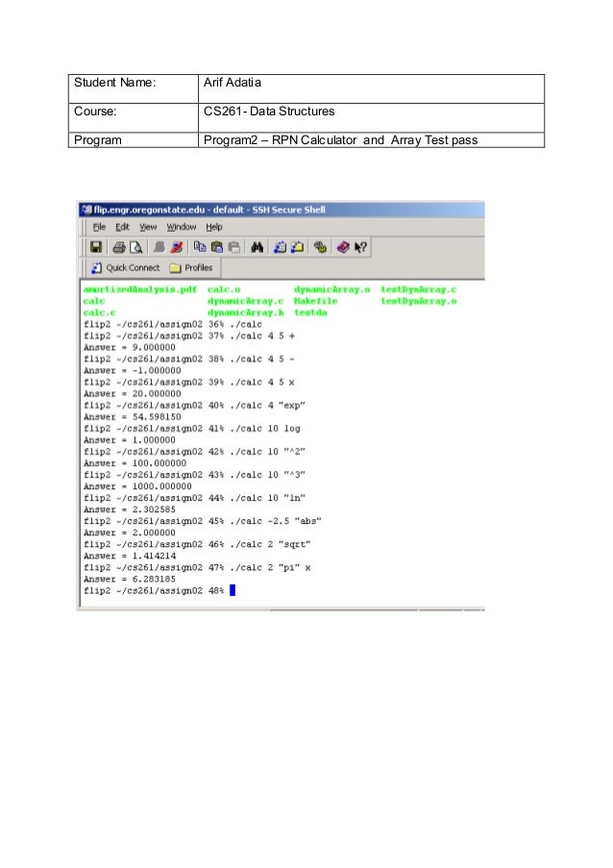Click the Copy icon in toolbar
This screenshot has height=868, width=613.
tap(200, 247)
